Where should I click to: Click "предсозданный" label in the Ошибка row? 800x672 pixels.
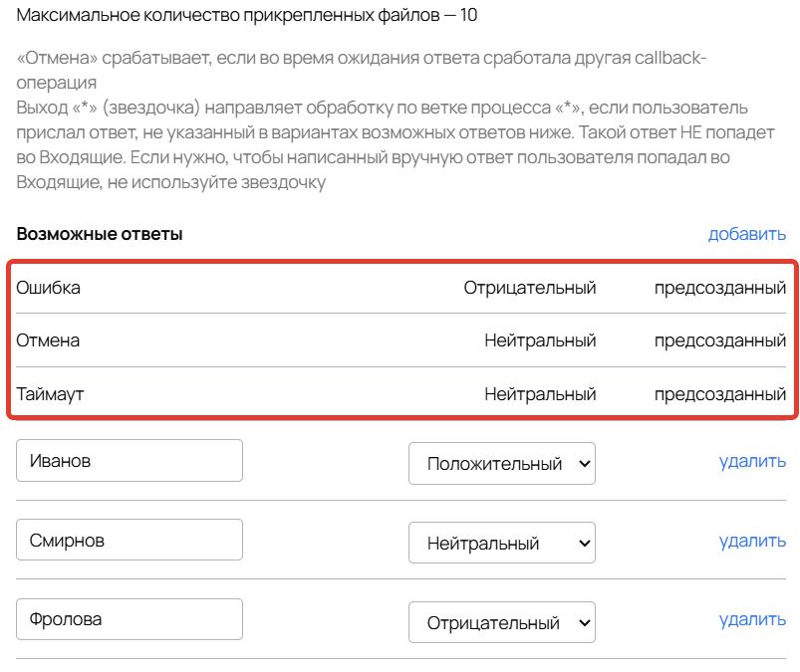click(x=719, y=287)
